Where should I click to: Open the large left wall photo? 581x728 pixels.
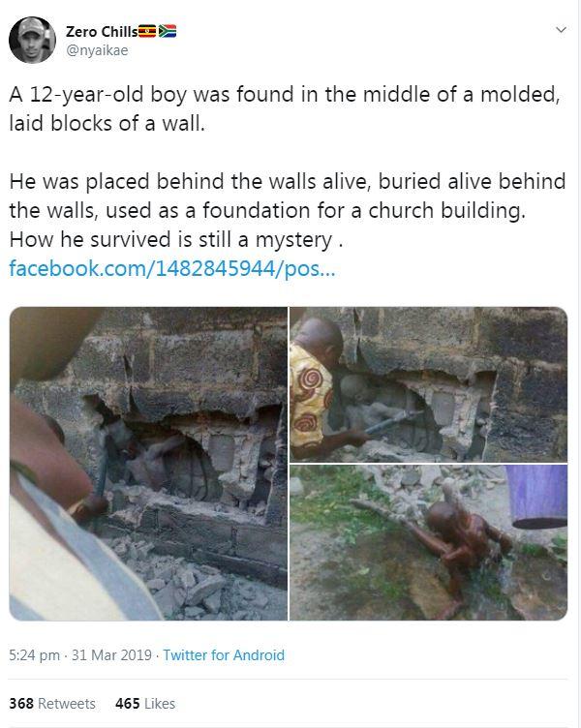pyautogui.click(x=148, y=464)
